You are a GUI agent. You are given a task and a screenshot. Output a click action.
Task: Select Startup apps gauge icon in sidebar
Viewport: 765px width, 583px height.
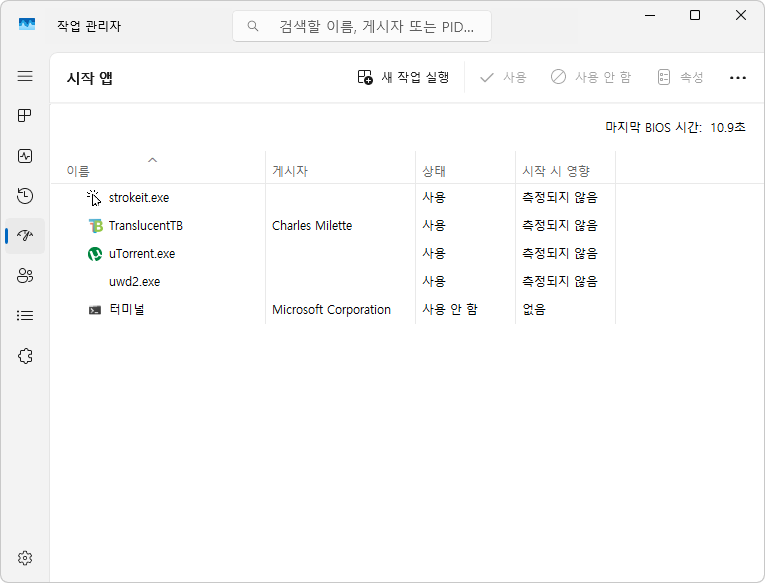pos(25,236)
